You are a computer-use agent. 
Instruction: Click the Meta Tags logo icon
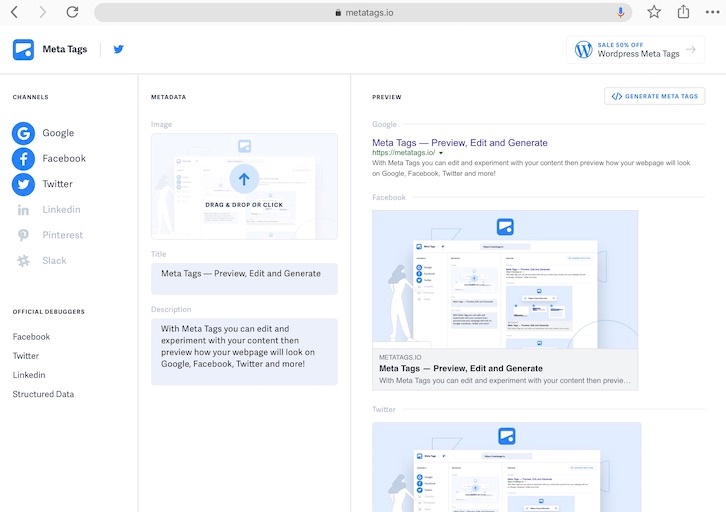tap(23, 50)
